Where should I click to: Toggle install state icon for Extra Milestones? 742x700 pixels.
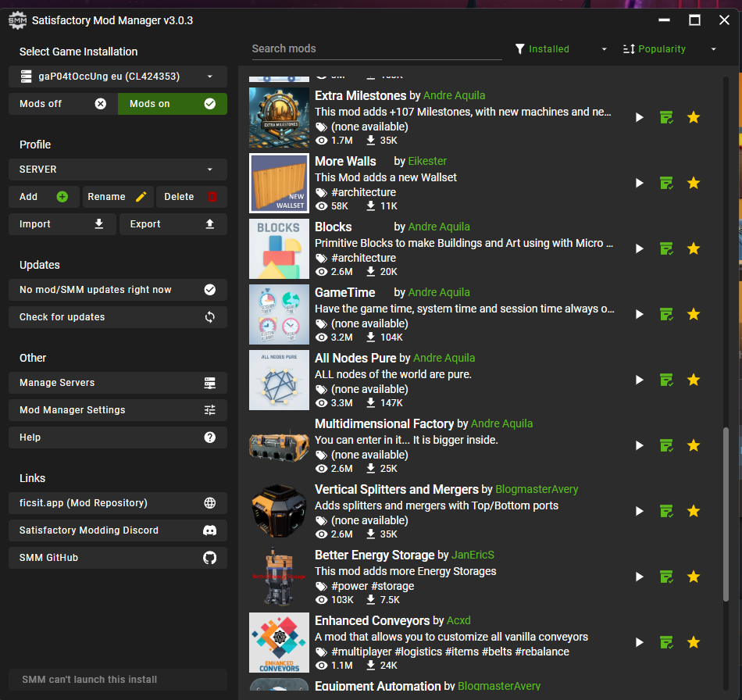[666, 117]
